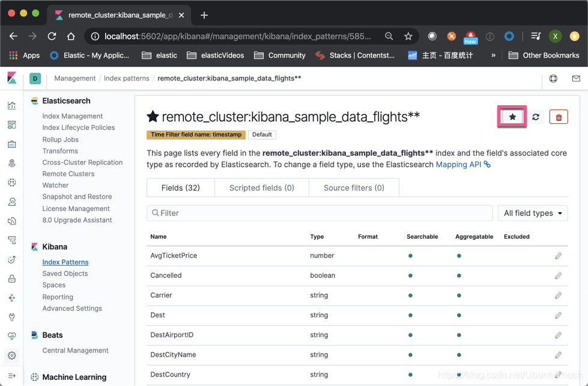The image size is (588, 386).
Task: Go back in browser history
Action: tap(13, 36)
